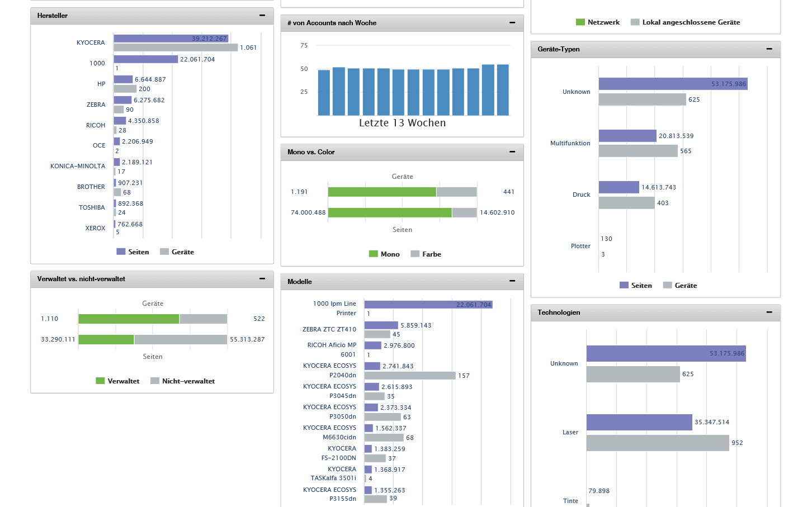812x507 pixels.
Task: Click the ZEBRA ZTC ZT410 model label
Action: point(329,329)
